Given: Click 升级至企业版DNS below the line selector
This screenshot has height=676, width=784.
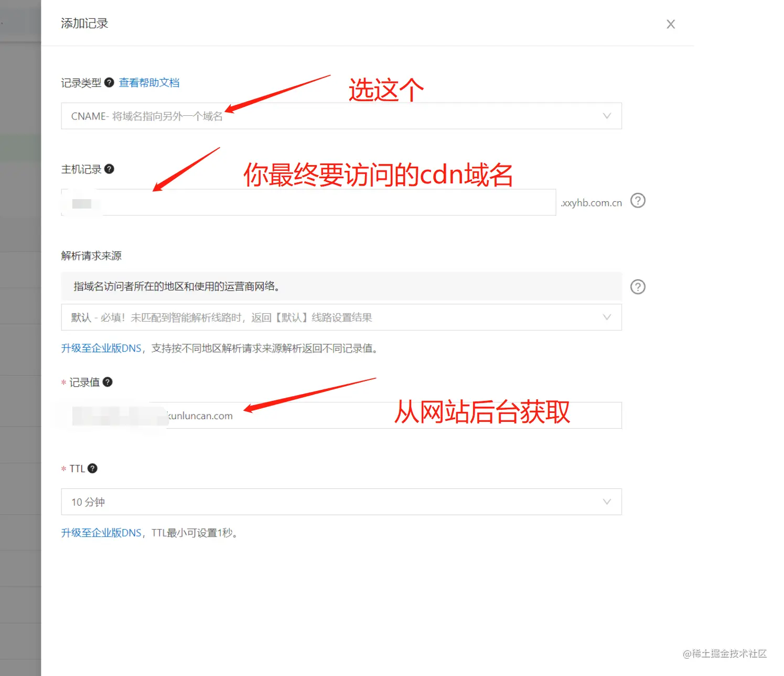Looking at the screenshot, I should [x=101, y=348].
